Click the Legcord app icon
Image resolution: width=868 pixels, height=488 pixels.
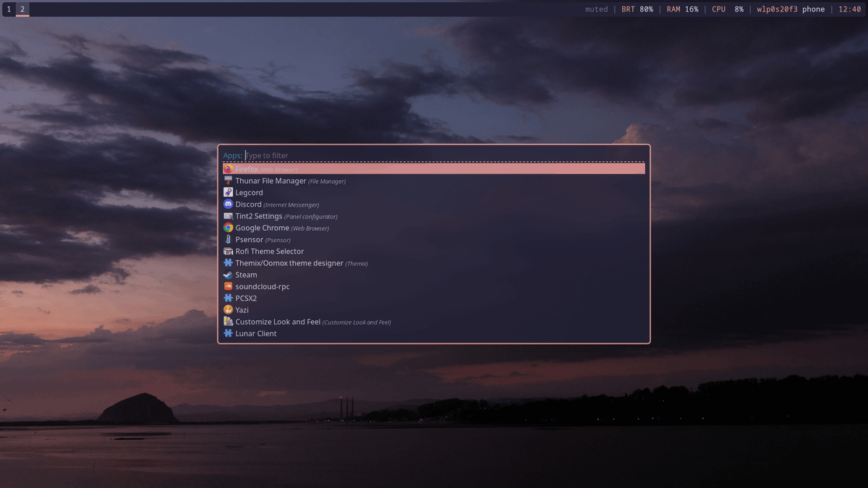point(228,192)
